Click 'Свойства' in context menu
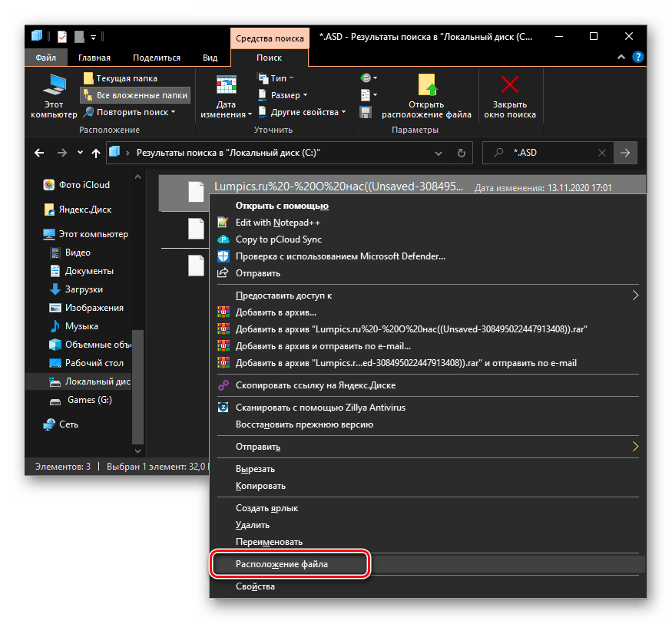The height and width of the screenshot is (624, 672). point(255,586)
